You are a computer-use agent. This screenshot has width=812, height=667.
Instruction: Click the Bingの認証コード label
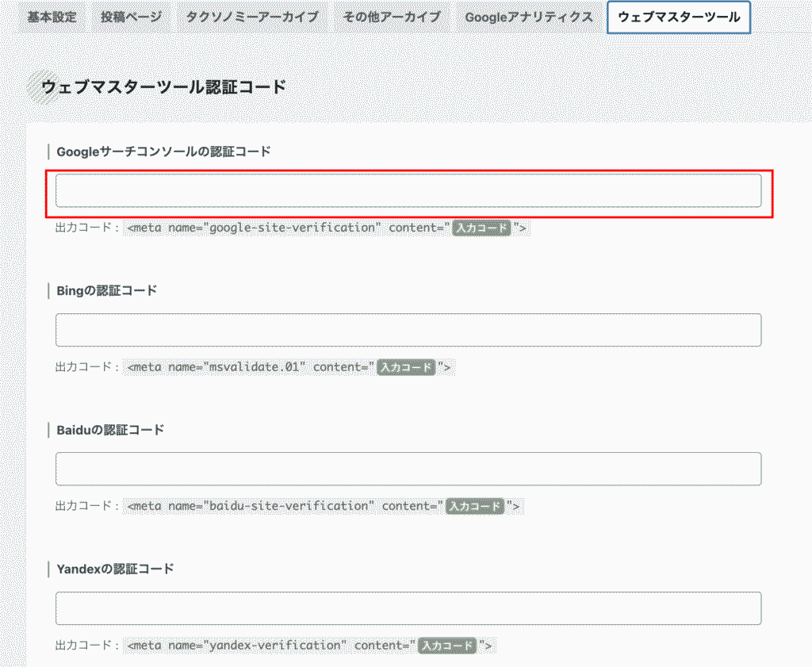(107, 290)
